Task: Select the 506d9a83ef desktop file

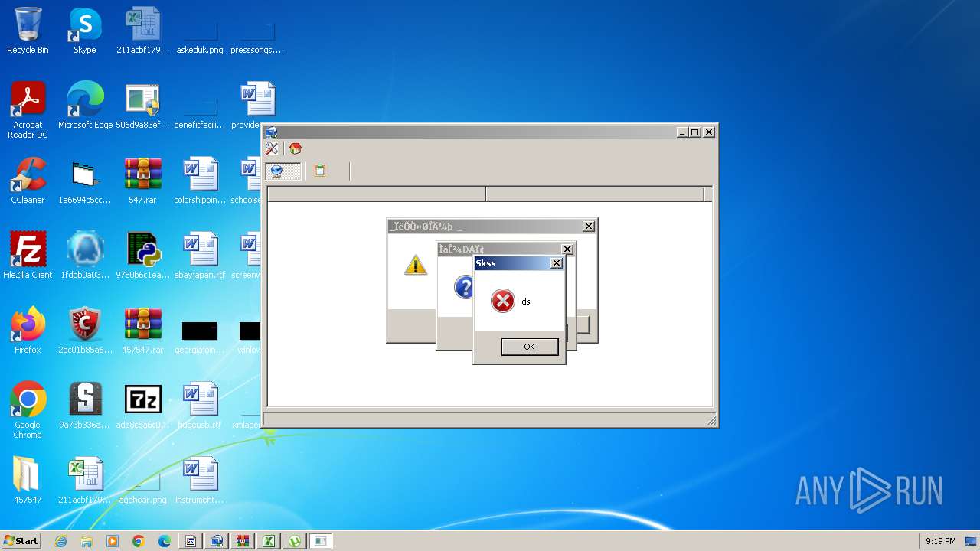Action: tap(142, 106)
